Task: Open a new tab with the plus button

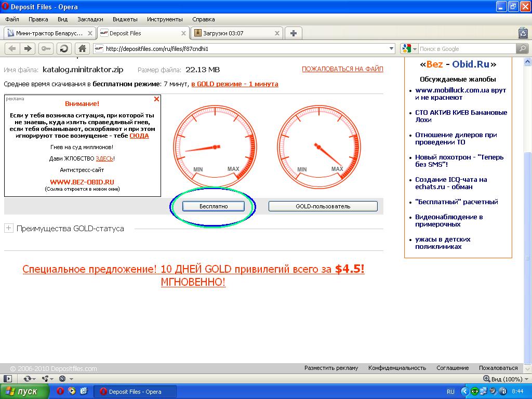Action: [294, 33]
